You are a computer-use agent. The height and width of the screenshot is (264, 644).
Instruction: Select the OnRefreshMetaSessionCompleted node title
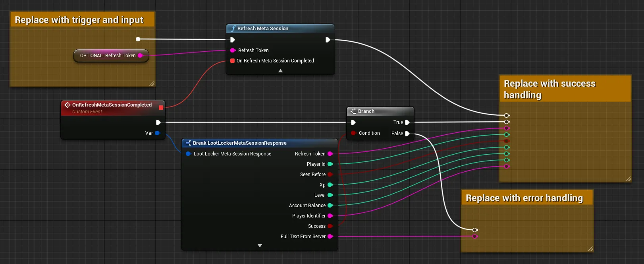pyautogui.click(x=112, y=105)
